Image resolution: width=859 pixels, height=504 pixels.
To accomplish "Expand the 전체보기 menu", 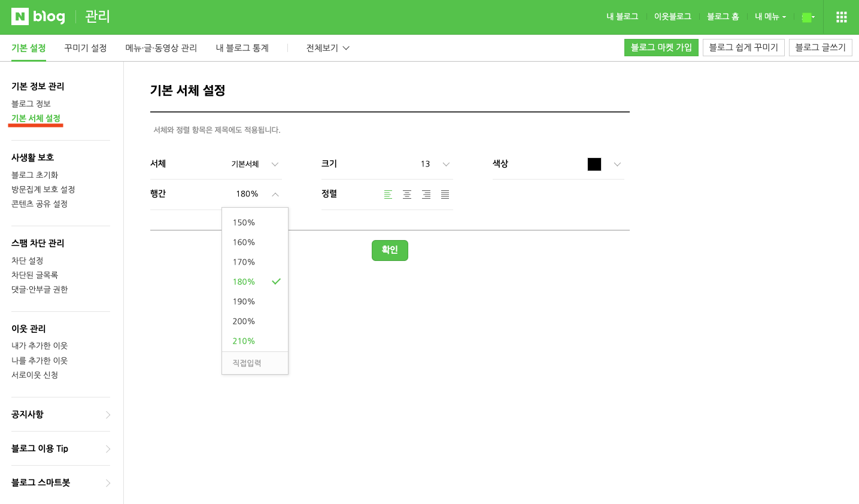I will pyautogui.click(x=328, y=48).
